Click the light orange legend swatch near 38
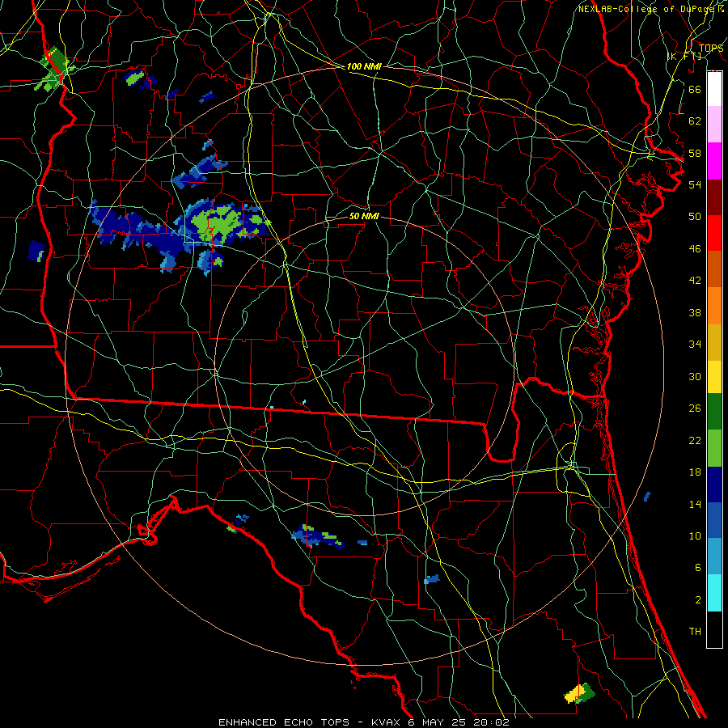This screenshot has height=728, width=728. [714, 306]
